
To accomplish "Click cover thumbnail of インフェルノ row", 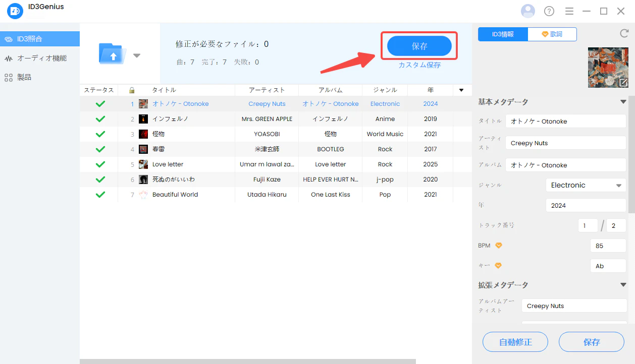I will 143,119.
